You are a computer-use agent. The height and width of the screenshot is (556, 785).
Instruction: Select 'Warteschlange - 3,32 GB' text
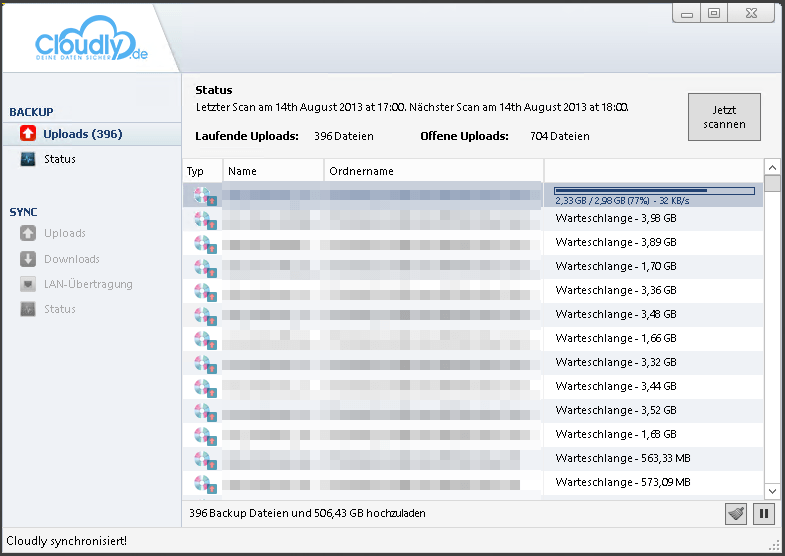point(616,362)
